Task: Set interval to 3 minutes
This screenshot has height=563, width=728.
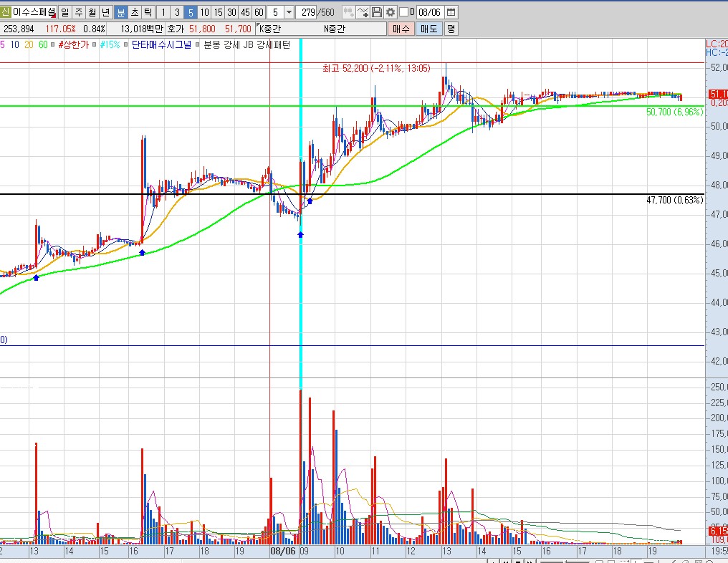Action: tap(177, 12)
